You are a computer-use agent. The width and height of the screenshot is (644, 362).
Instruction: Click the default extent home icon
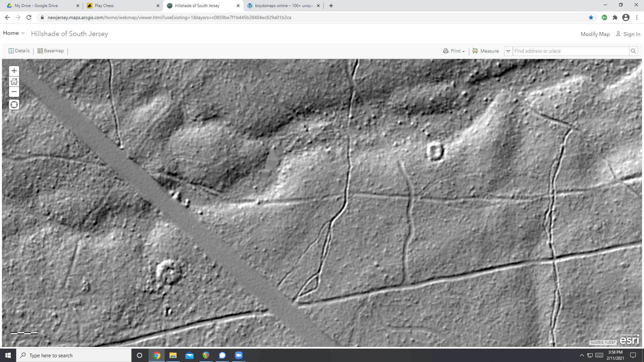[x=14, y=81]
